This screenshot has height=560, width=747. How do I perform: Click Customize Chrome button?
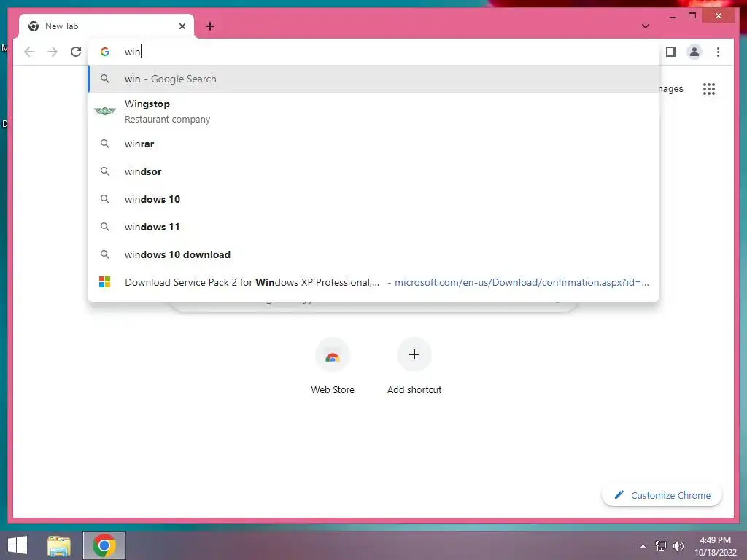coord(662,495)
